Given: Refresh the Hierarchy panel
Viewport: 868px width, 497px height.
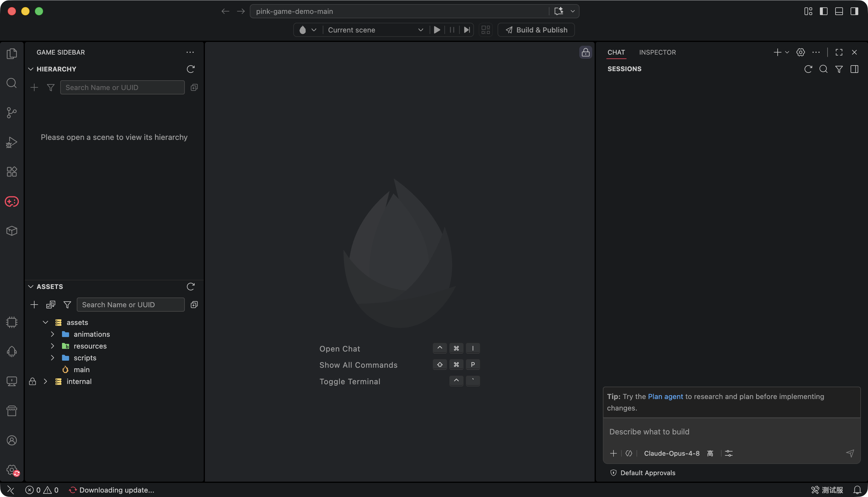Looking at the screenshot, I should [x=190, y=69].
